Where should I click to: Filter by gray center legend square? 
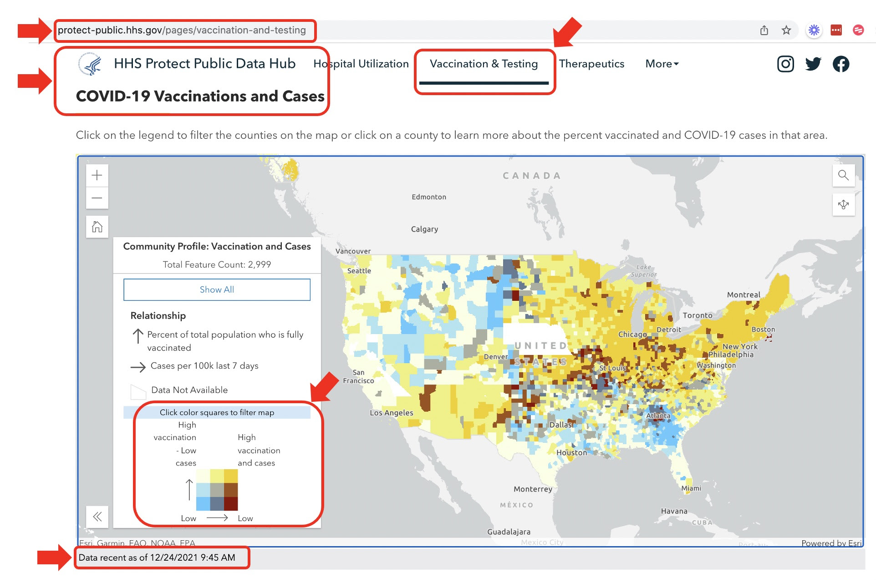pos(217,490)
